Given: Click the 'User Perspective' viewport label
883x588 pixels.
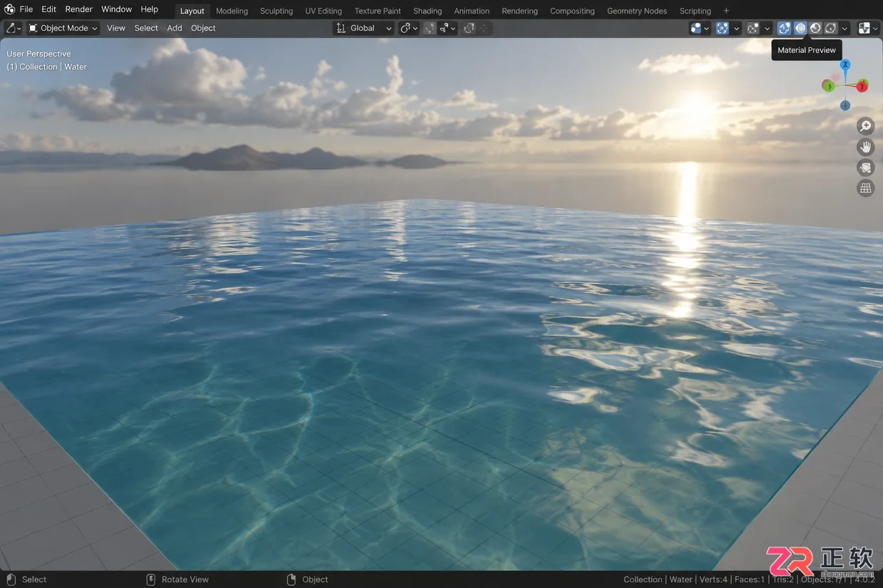Looking at the screenshot, I should [39, 53].
